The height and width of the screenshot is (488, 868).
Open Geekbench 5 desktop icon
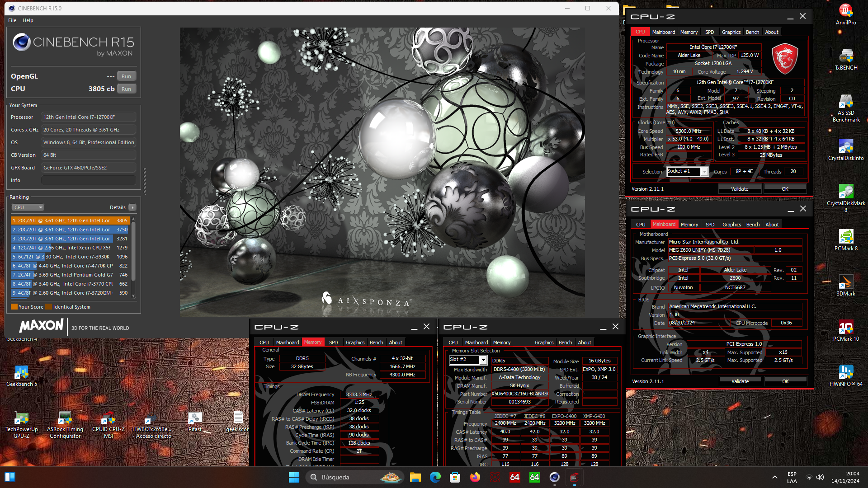[x=21, y=375]
